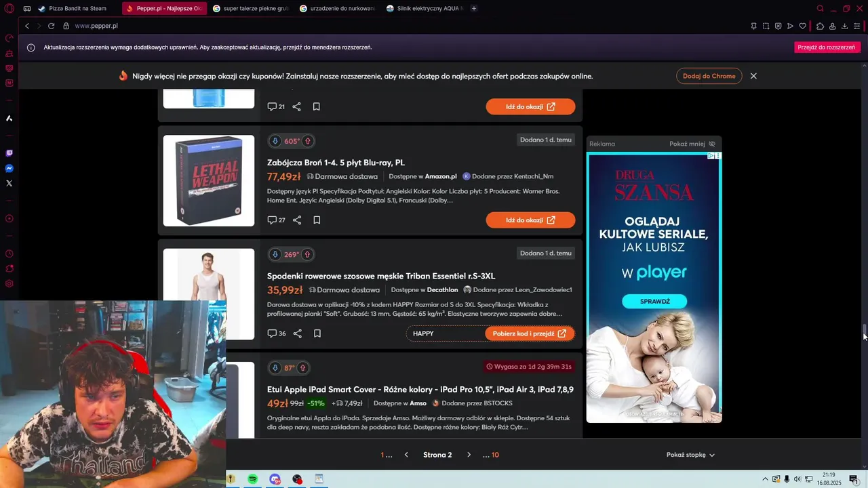Open Spotify from the taskbar
This screenshot has height=488, width=868.
click(x=252, y=479)
